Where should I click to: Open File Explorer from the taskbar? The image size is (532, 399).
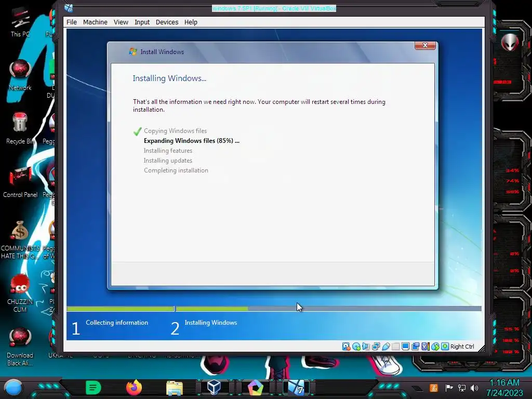(x=175, y=388)
